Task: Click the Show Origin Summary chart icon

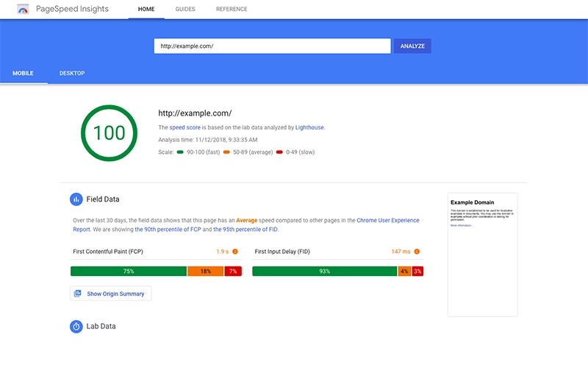Action: coord(78,293)
